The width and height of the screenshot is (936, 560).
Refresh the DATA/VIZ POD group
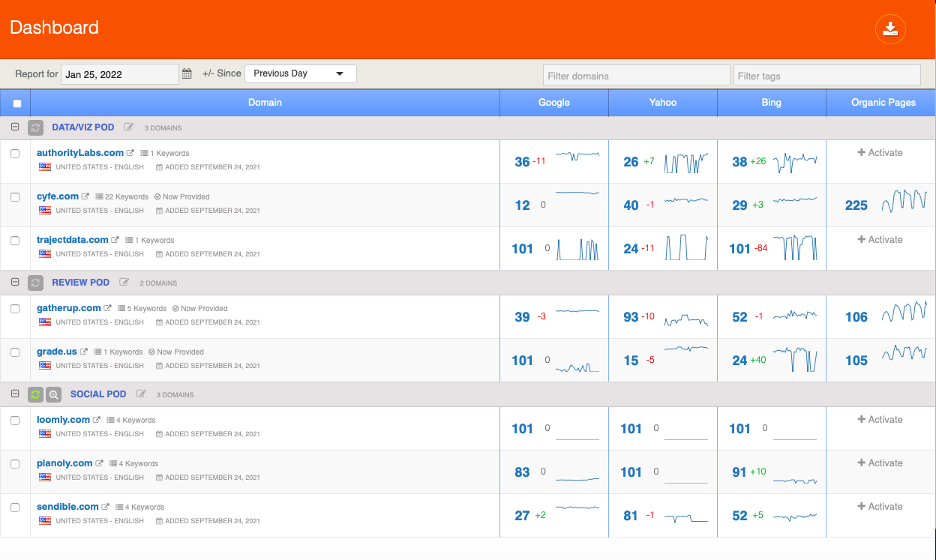tap(35, 128)
